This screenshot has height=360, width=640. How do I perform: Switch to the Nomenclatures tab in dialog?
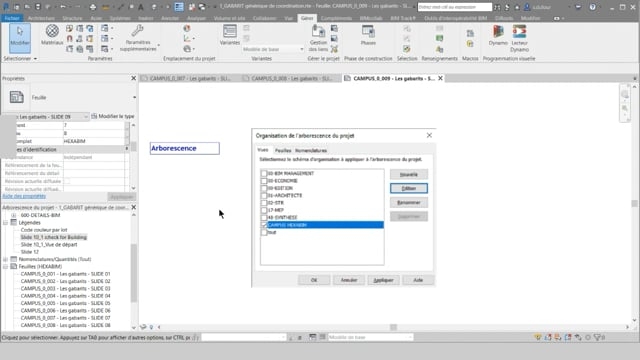click(311, 151)
